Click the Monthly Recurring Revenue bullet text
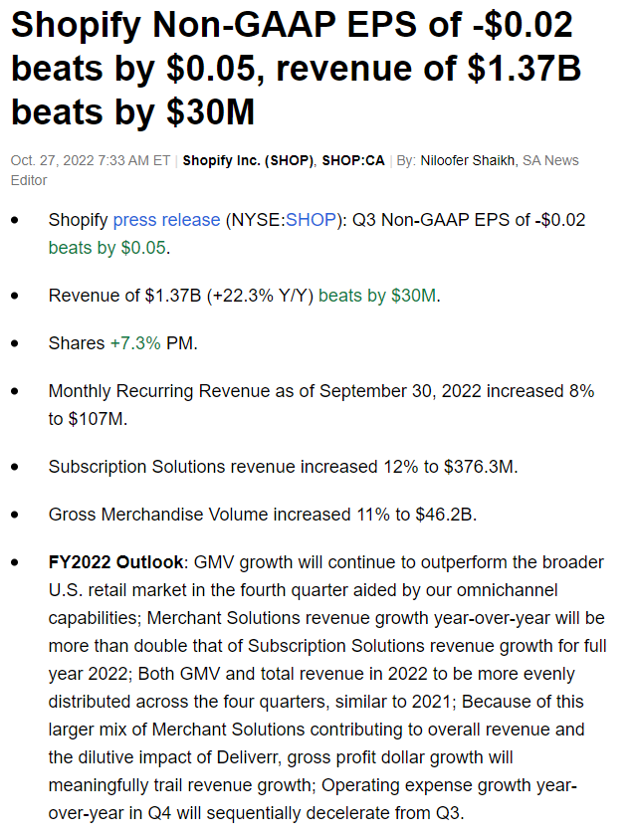The height and width of the screenshot is (840, 634). click(320, 391)
